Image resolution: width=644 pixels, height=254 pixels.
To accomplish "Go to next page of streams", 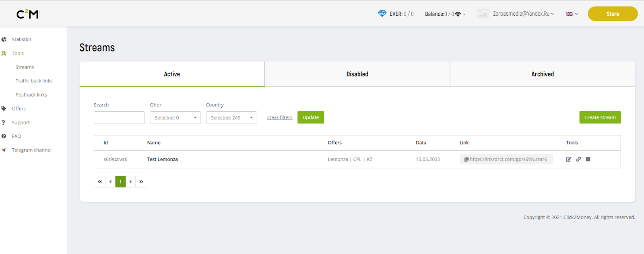I will tap(130, 182).
